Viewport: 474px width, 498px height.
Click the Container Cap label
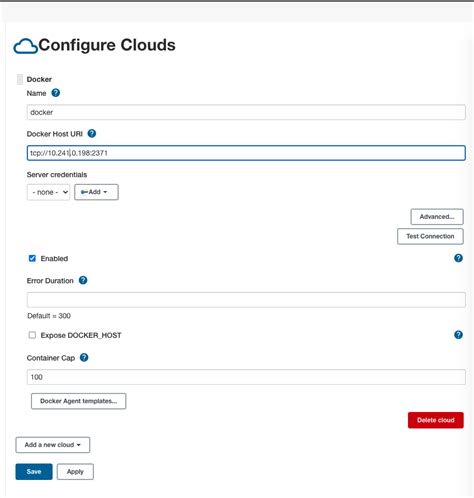coord(51,358)
